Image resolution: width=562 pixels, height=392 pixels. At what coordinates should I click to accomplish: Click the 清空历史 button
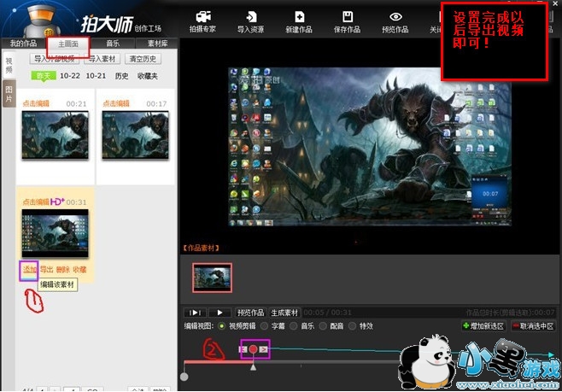click(143, 59)
